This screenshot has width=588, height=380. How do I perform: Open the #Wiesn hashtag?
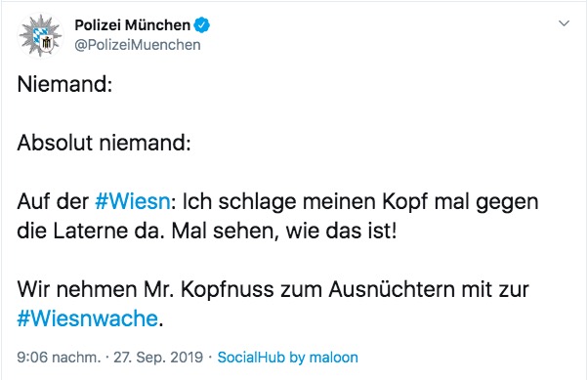tap(133, 201)
